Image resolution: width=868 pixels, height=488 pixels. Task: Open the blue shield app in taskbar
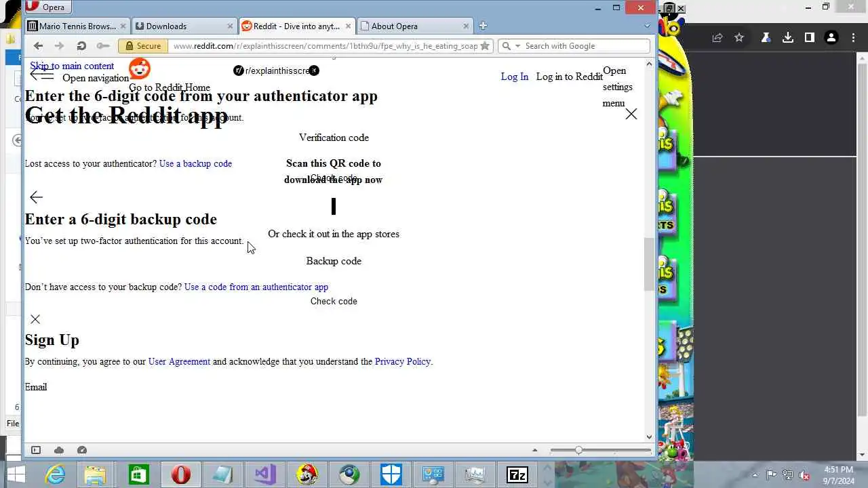coord(391,474)
